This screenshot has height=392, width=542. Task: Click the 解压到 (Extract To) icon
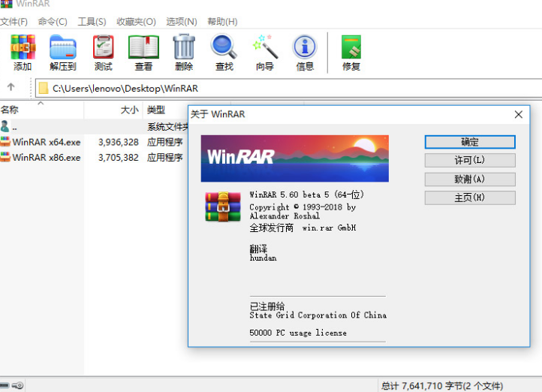(x=63, y=53)
